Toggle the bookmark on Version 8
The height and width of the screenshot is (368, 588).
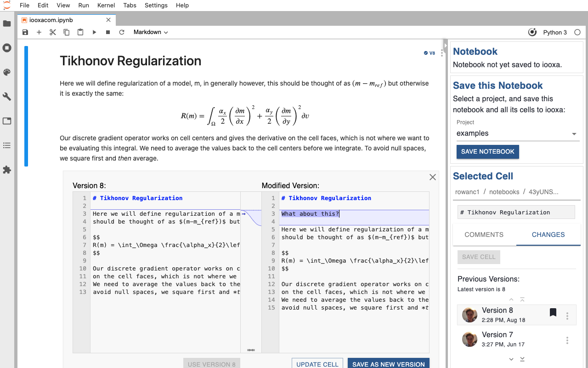coord(553,312)
